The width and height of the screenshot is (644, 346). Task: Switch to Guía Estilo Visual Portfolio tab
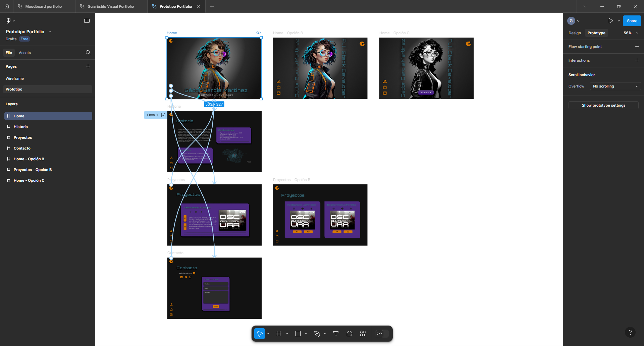111,6
